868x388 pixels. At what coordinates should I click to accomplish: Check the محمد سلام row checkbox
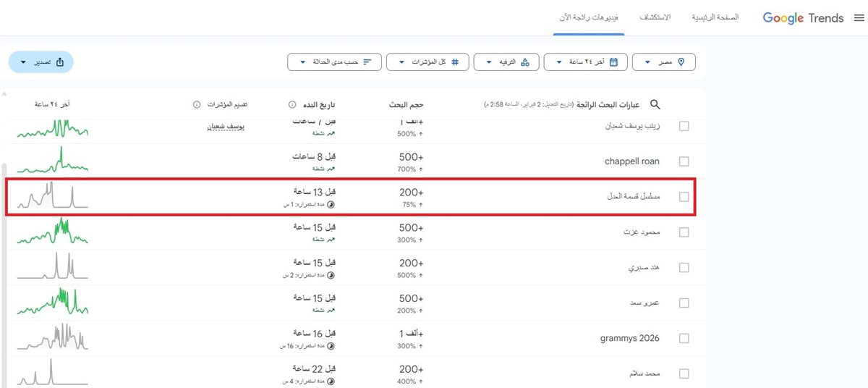click(x=684, y=374)
